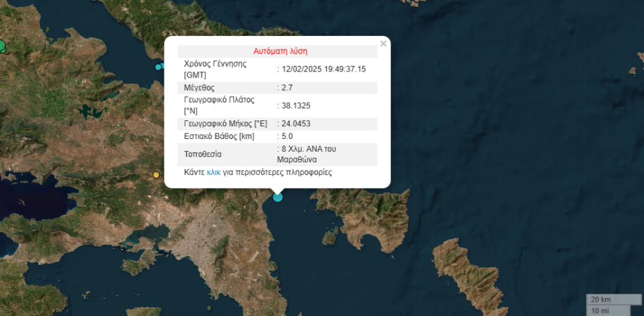This screenshot has height=316, width=644.
Task: Click the 'Εστιακό Βάθος [km]' row label
Action: (219, 136)
